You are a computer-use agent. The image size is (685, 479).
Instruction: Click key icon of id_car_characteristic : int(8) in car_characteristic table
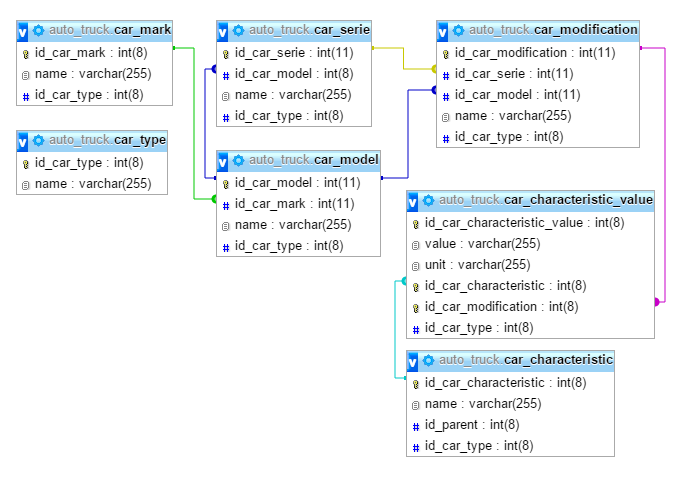coord(415,384)
